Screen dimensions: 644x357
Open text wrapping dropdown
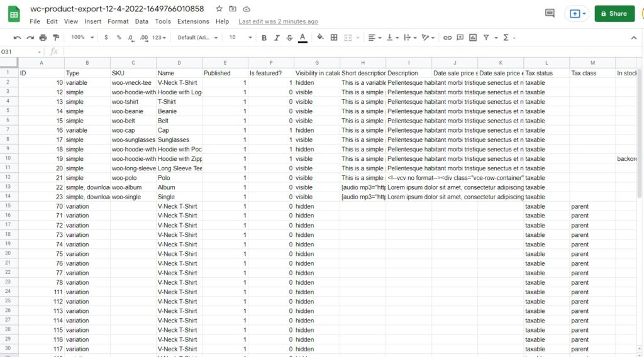[x=410, y=38]
